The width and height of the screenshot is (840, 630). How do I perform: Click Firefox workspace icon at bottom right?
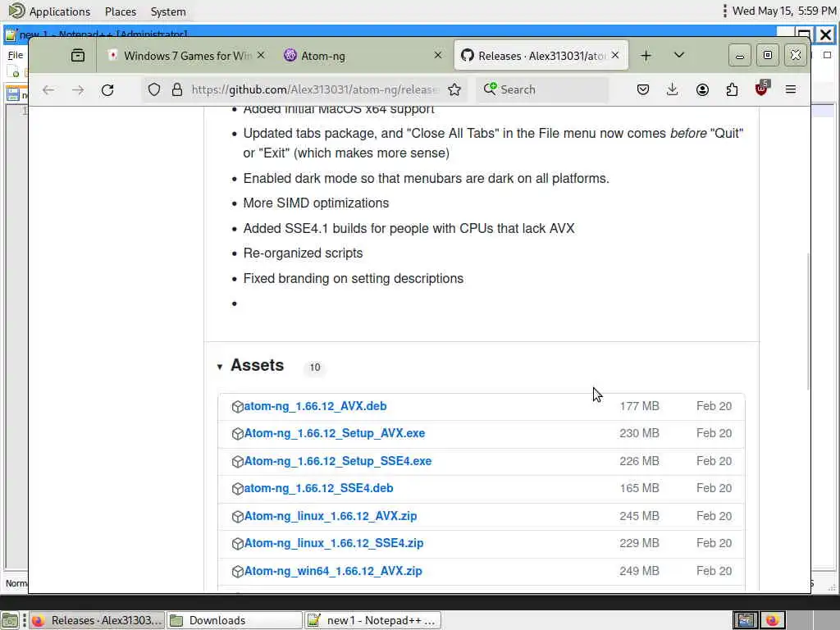[x=773, y=620]
